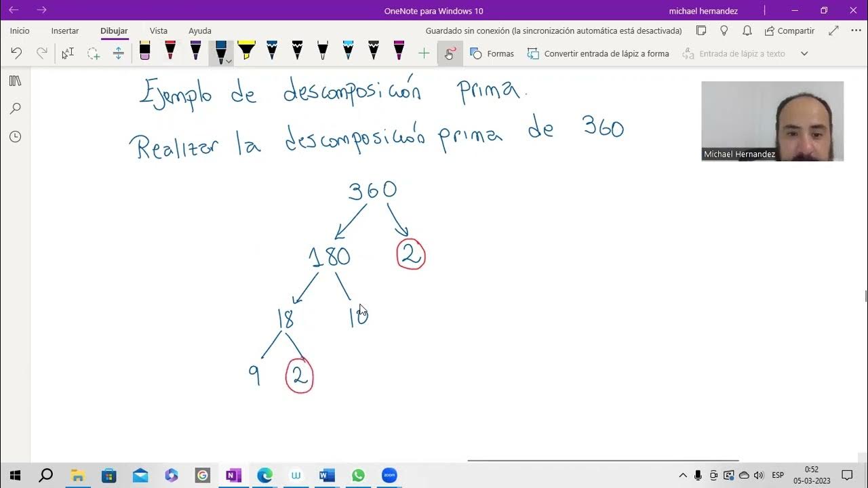
Task: Open the Ayuda tab
Action: [x=200, y=30]
